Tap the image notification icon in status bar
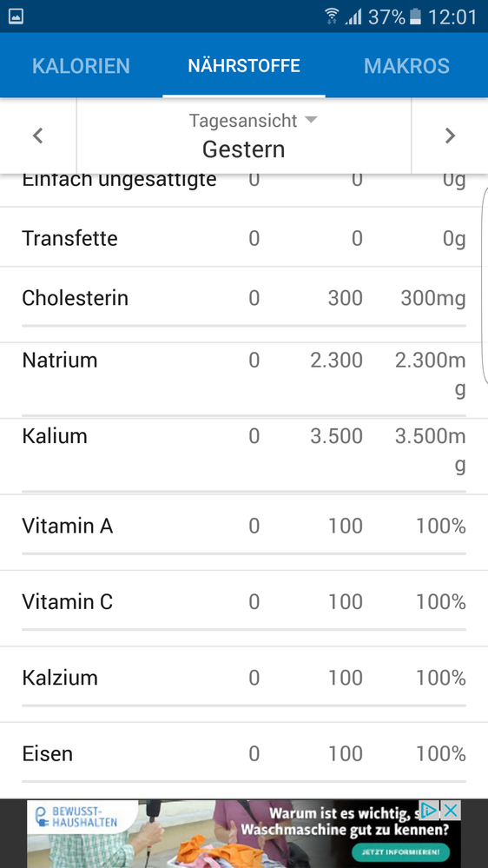This screenshot has height=868, width=488. 16,16
